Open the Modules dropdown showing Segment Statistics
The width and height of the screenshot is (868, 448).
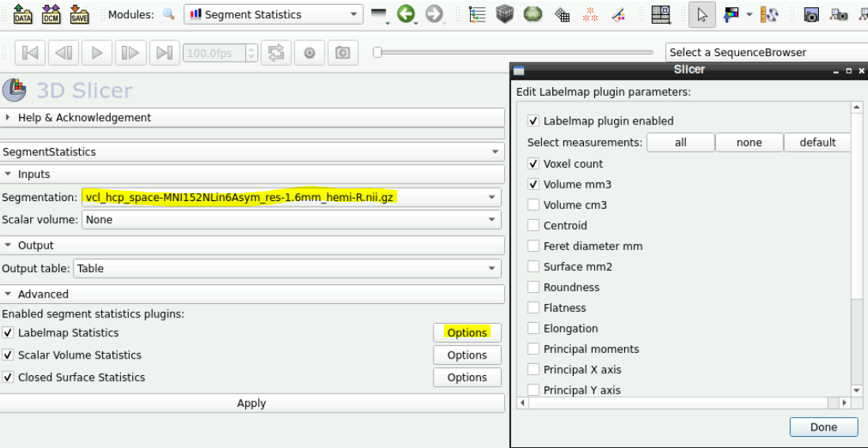pyautogui.click(x=274, y=14)
